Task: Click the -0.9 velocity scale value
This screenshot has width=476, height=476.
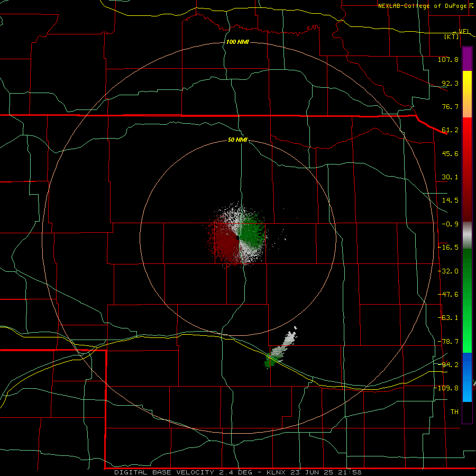Action: click(x=450, y=224)
